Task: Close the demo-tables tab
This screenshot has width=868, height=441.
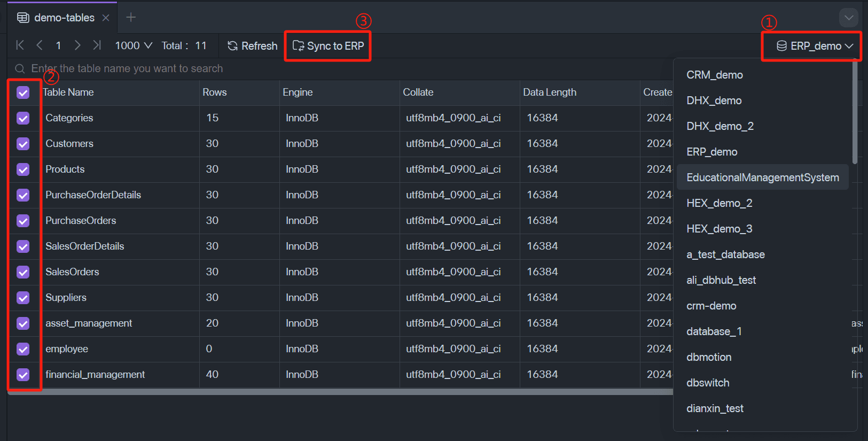Action: coord(106,18)
